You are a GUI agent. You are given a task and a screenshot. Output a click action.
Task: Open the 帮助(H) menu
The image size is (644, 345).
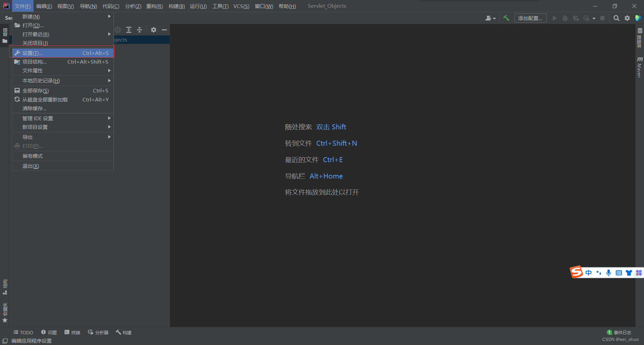(287, 6)
